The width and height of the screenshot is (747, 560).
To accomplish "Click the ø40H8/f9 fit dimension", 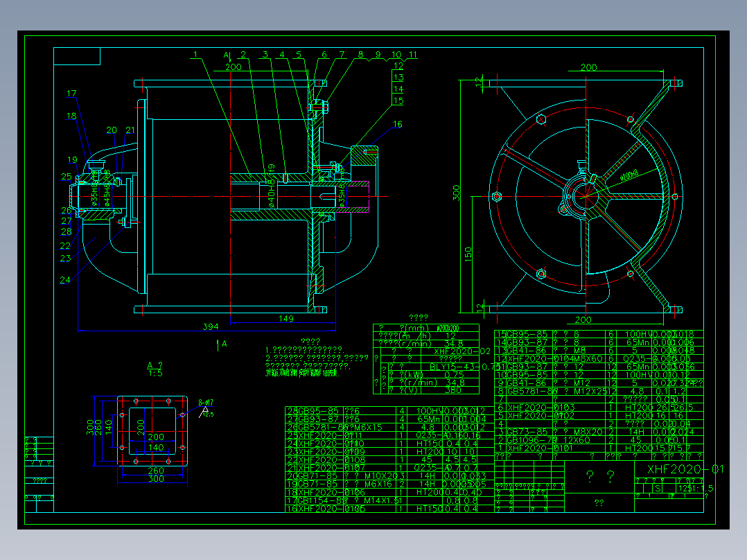I will [271, 186].
